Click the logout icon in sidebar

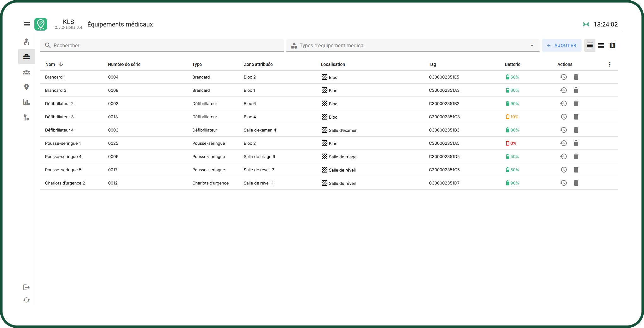[x=26, y=287]
